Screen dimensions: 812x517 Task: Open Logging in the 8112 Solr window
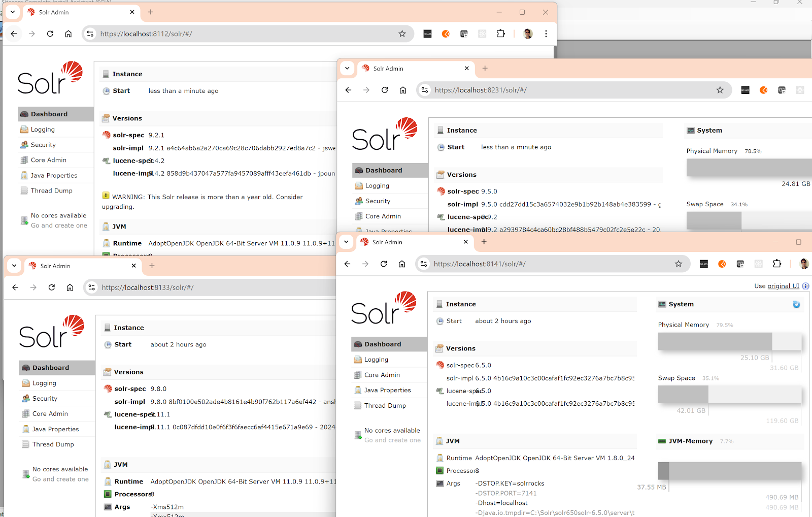[56, 130]
